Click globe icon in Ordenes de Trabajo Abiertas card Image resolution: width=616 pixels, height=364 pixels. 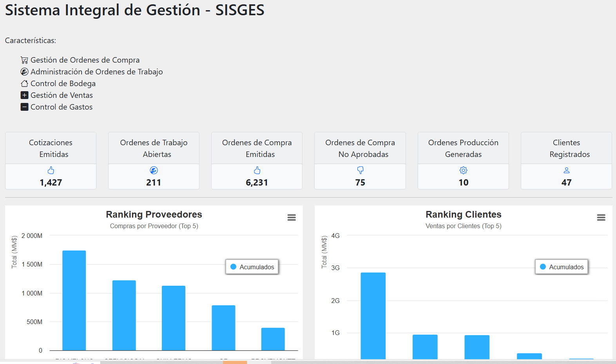[154, 170]
